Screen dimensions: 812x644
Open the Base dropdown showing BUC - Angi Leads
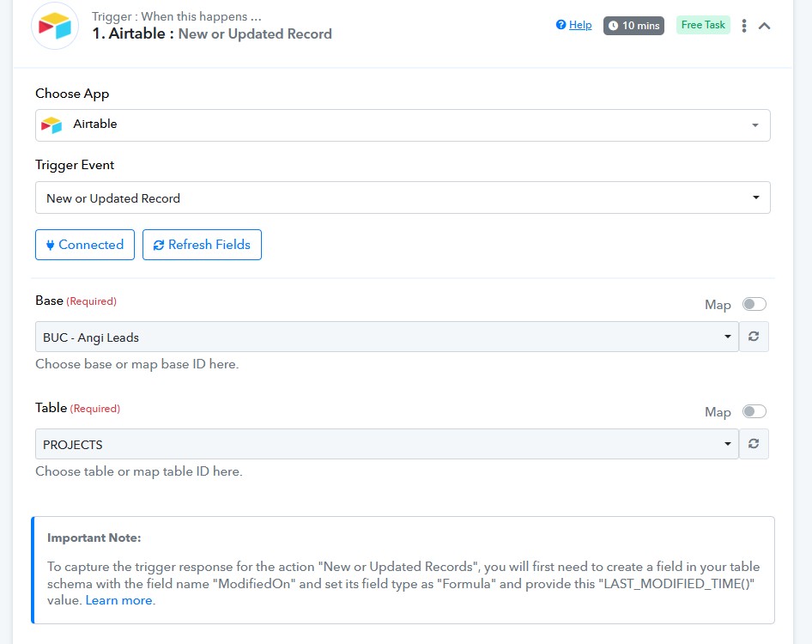coord(387,337)
